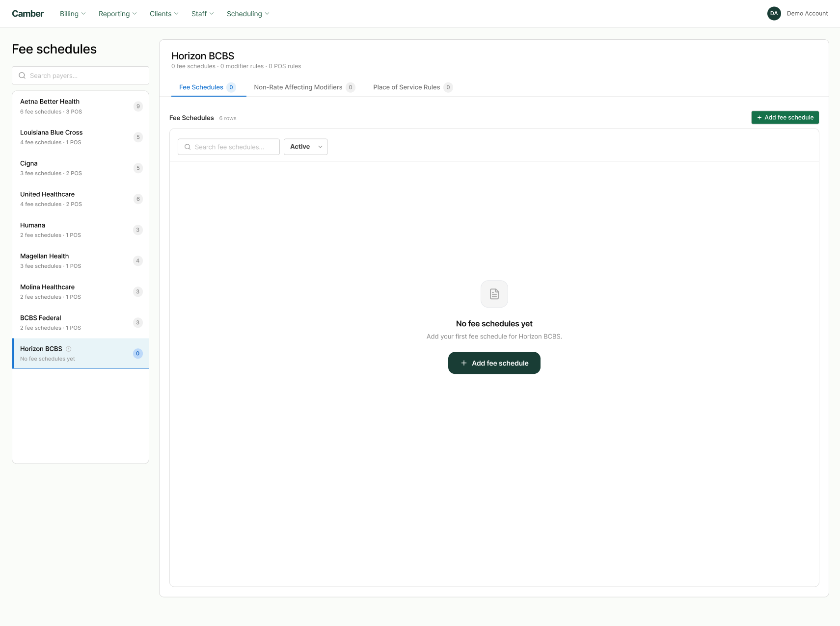Image resolution: width=840 pixels, height=626 pixels.
Task: Select the Horizon BCBS payer row
Action: (x=81, y=354)
